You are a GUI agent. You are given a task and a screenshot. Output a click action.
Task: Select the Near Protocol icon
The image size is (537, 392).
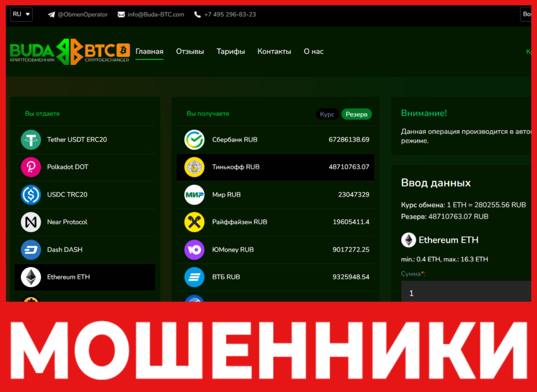(31, 222)
